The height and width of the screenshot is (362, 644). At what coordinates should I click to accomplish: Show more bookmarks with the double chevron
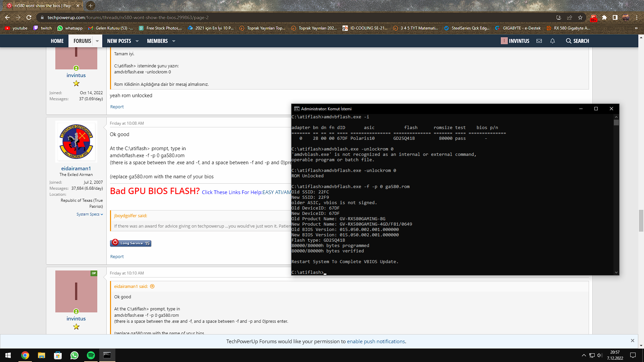tap(636, 28)
